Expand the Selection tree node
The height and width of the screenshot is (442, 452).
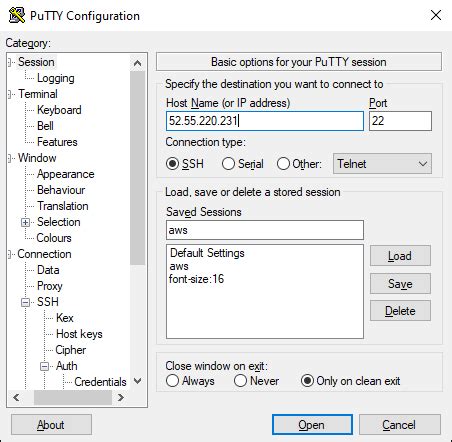25,222
